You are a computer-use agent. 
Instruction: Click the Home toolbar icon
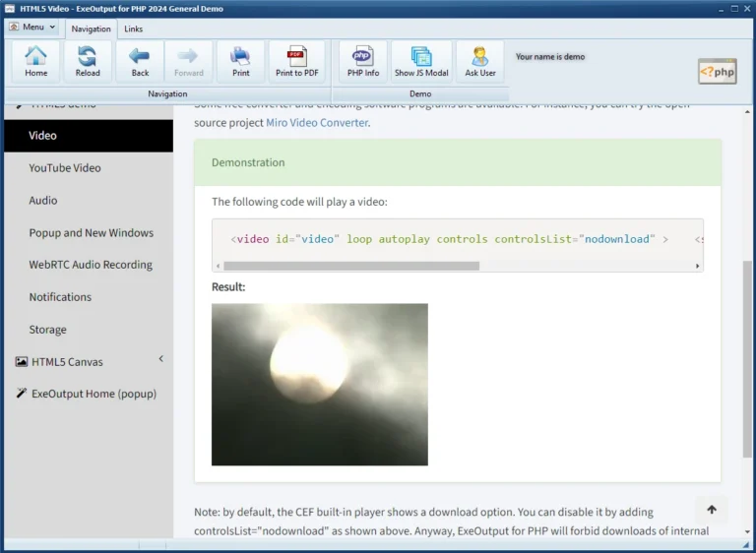[36, 61]
